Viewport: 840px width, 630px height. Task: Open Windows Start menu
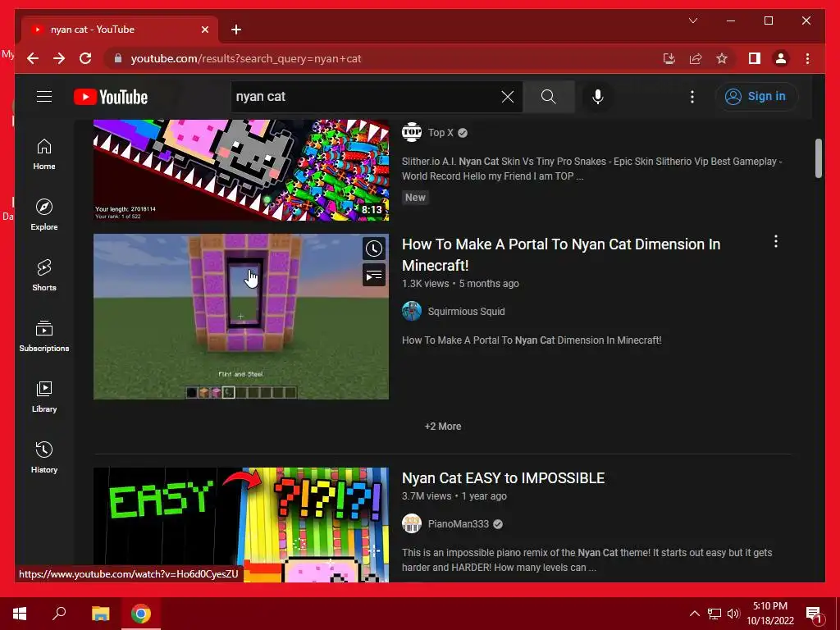20,614
